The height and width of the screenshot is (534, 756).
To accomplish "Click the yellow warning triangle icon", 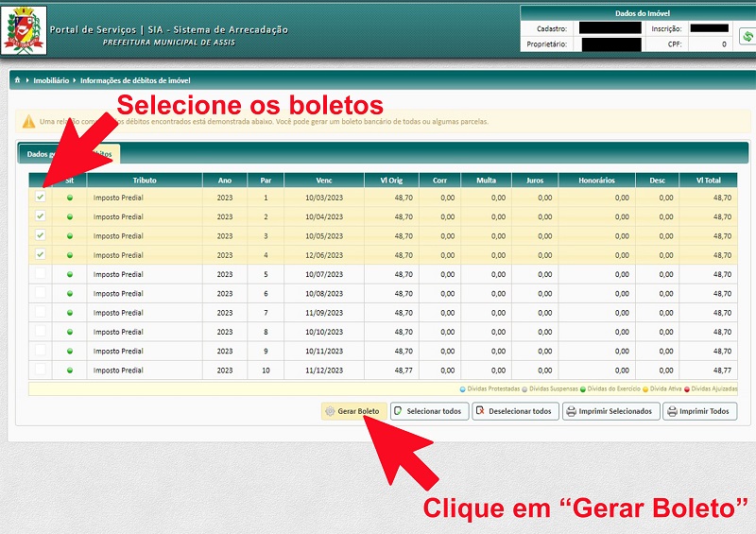I will tap(29, 122).
